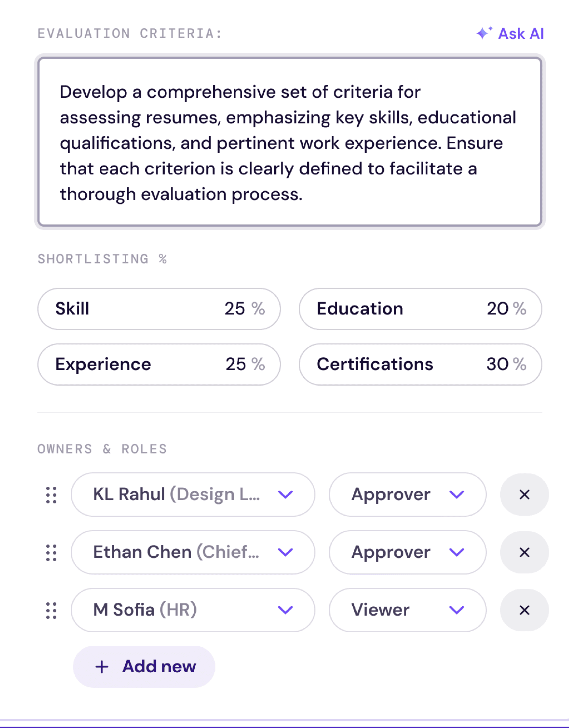The width and height of the screenshot is (569, 728).
Task: Click the Ask AI sparkle icon
Action: pyautogui.click(x=484, y=33)
